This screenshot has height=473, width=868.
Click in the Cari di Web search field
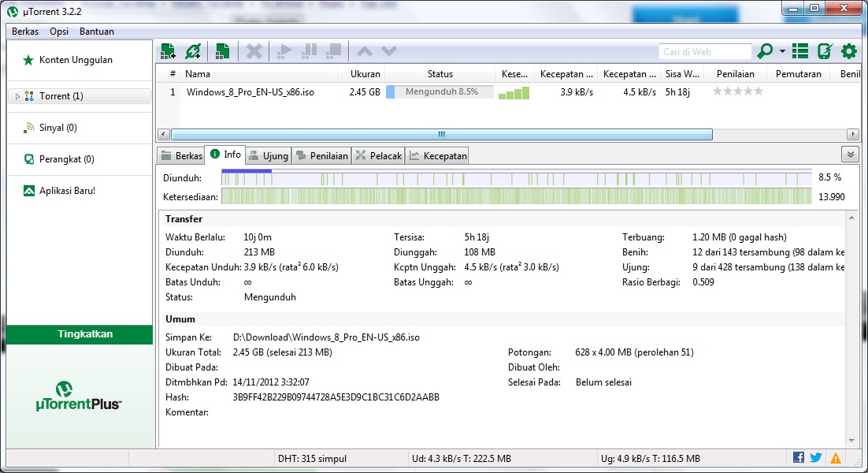(x=705, y=51)
